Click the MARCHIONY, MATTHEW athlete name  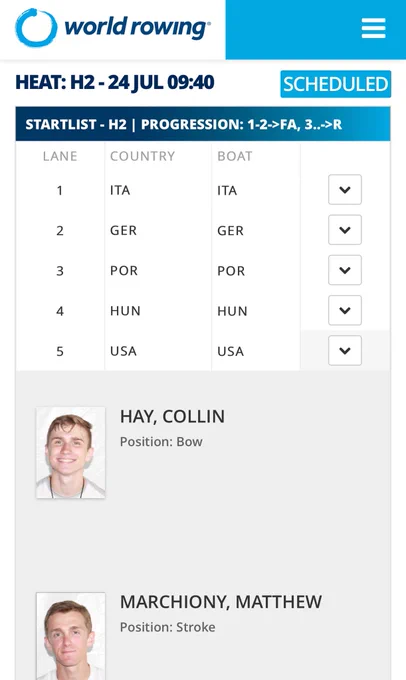[221, 602]
